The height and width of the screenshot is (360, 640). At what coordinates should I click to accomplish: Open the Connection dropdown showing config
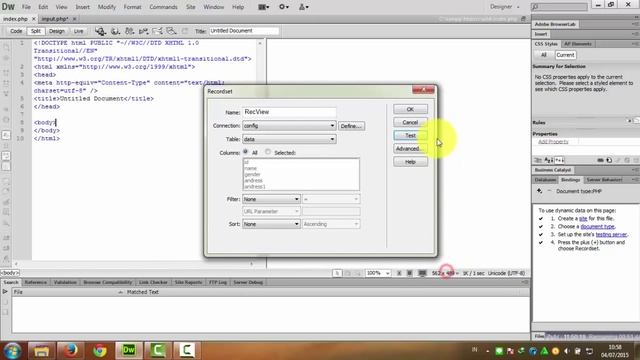point(289,126)
